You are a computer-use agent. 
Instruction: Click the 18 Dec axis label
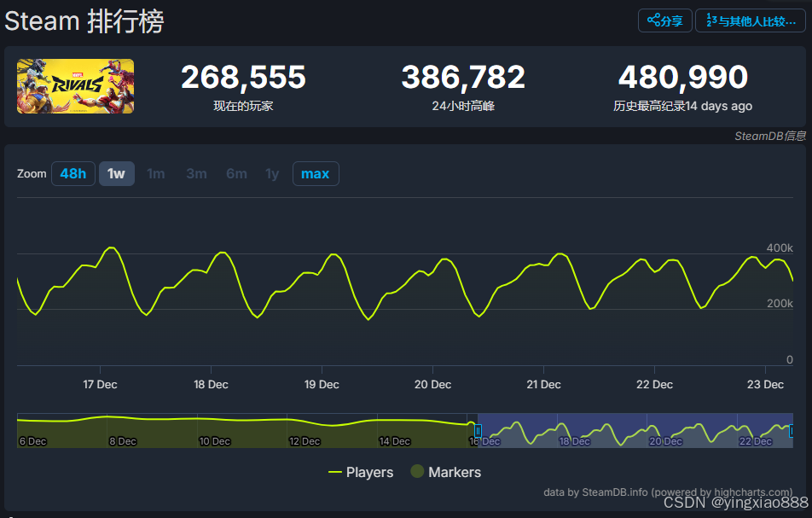tap(211, 384)
